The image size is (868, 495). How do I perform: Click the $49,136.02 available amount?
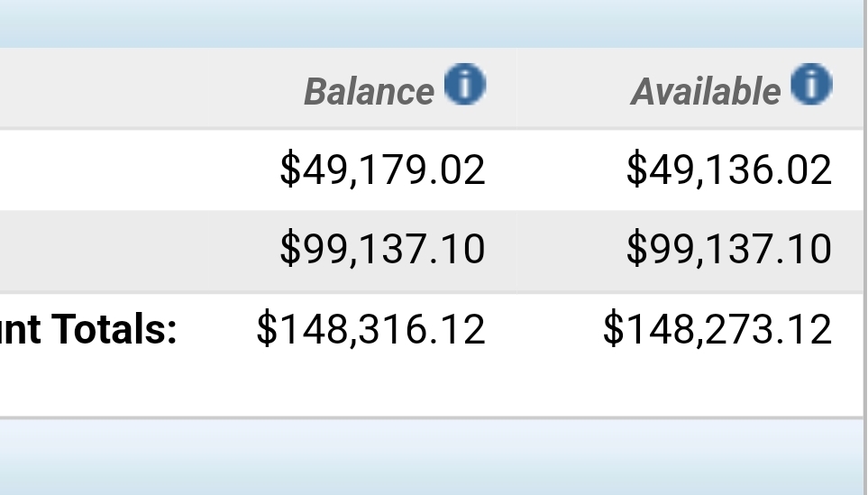(x=729, y=170)
